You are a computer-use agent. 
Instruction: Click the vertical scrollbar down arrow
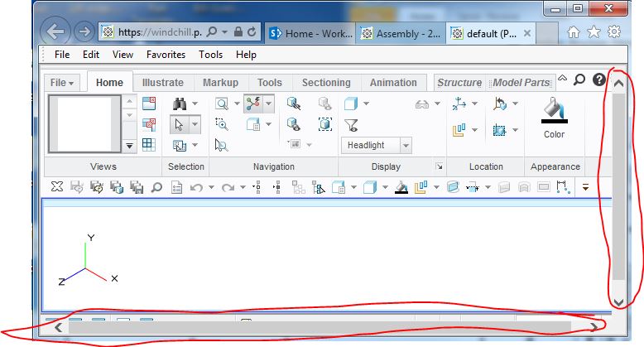(618, 302)
